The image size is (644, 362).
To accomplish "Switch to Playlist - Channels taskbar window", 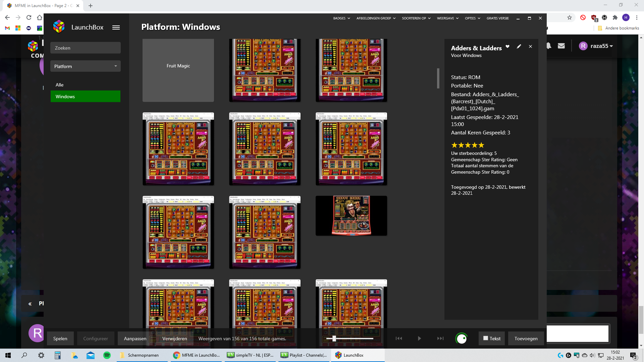I will coord(304,355).
